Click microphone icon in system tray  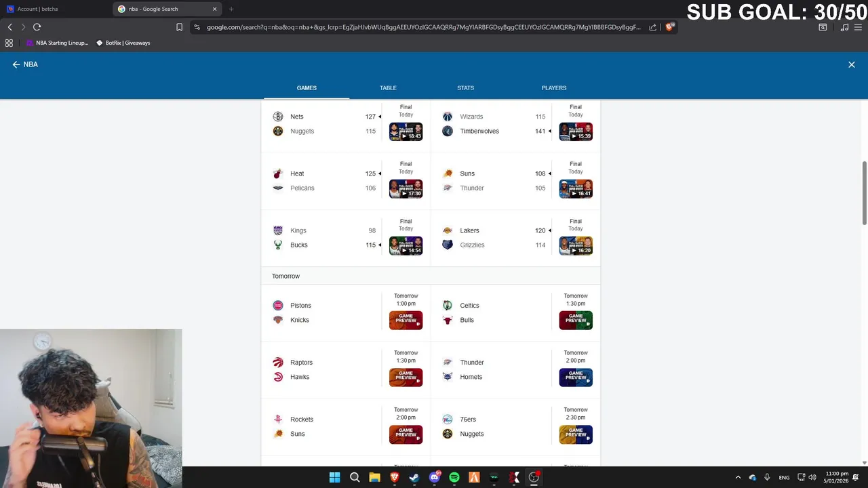pos(767,477)
